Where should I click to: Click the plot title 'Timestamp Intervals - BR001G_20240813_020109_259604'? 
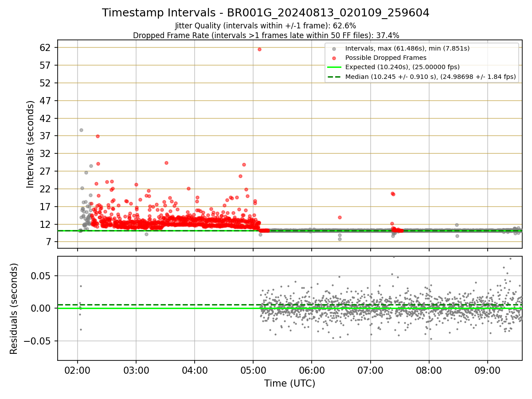pos(266,13)
